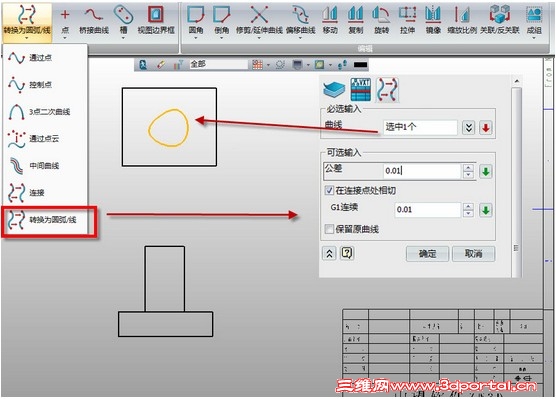Click the grid display icon in the selection toolbar
Image resolution: width=556 pixels, height=399 pixels.
point(257,65)
